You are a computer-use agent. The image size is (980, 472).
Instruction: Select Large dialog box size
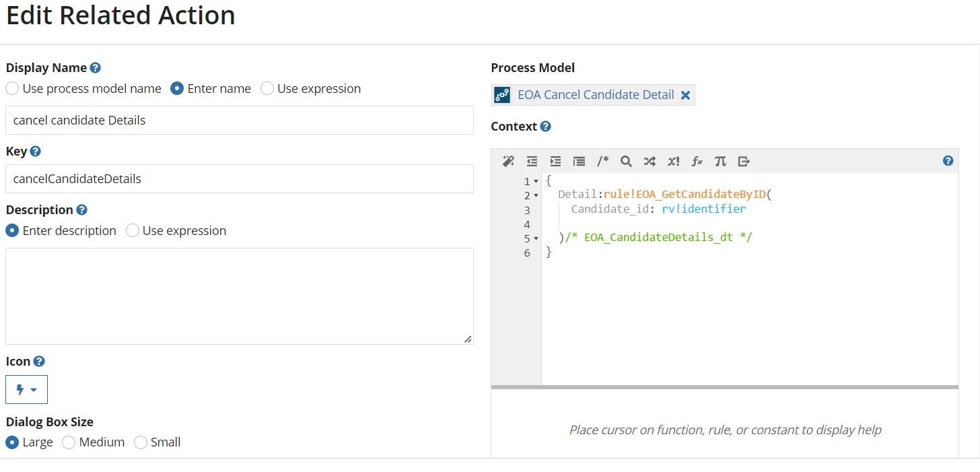coord(12,442)
